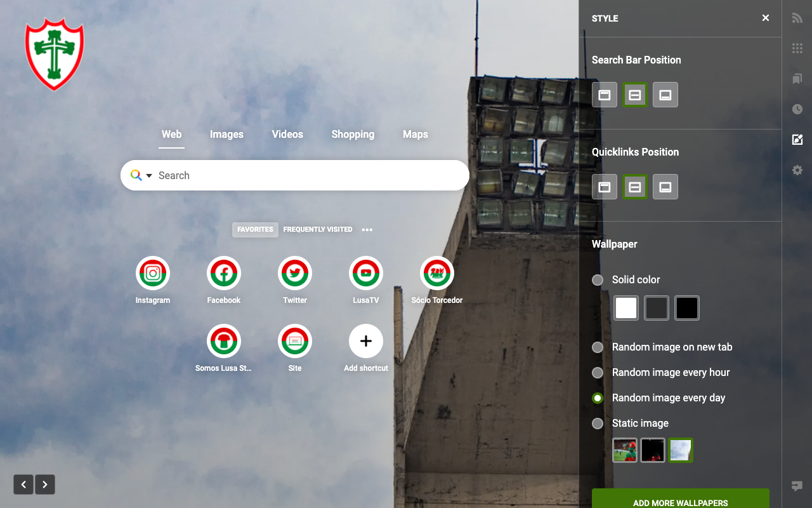Open the Twitter shortcut icon
Viewport: 812px width, 508px height.
click(x=295, y=273)
